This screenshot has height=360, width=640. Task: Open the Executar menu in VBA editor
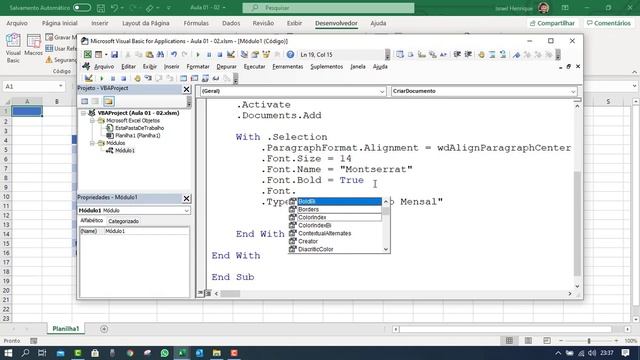(x=254, y=67)
